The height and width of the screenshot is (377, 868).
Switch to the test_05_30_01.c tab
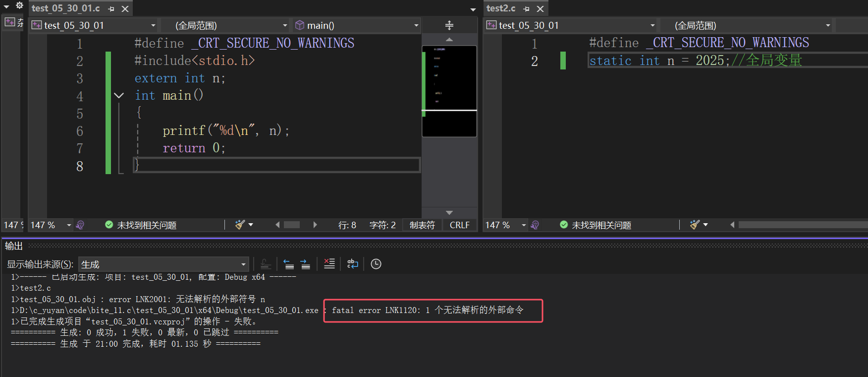pyautogui.click(x=66, y=8)
